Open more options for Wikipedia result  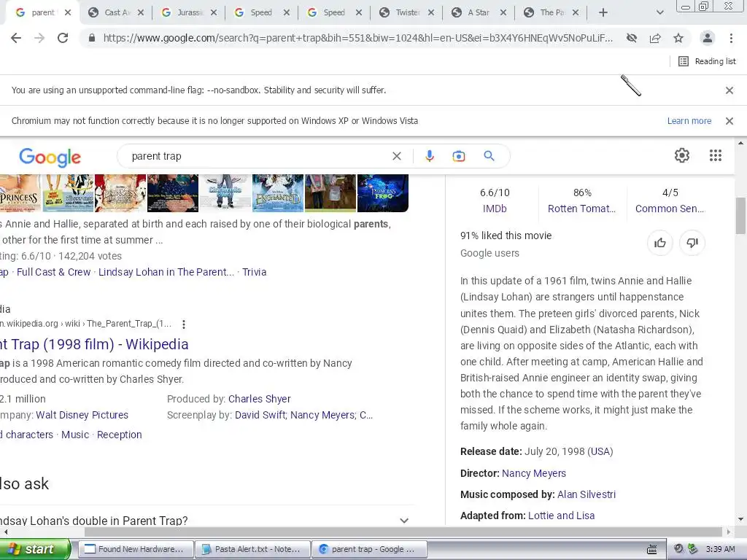click(183, 324)
